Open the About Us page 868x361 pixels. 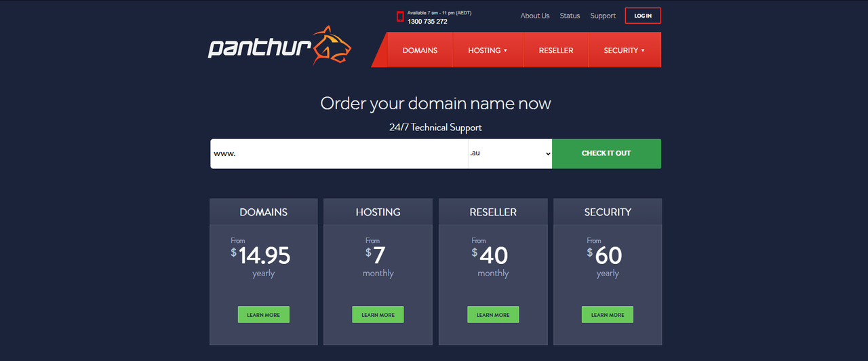(x=535, y=16)
